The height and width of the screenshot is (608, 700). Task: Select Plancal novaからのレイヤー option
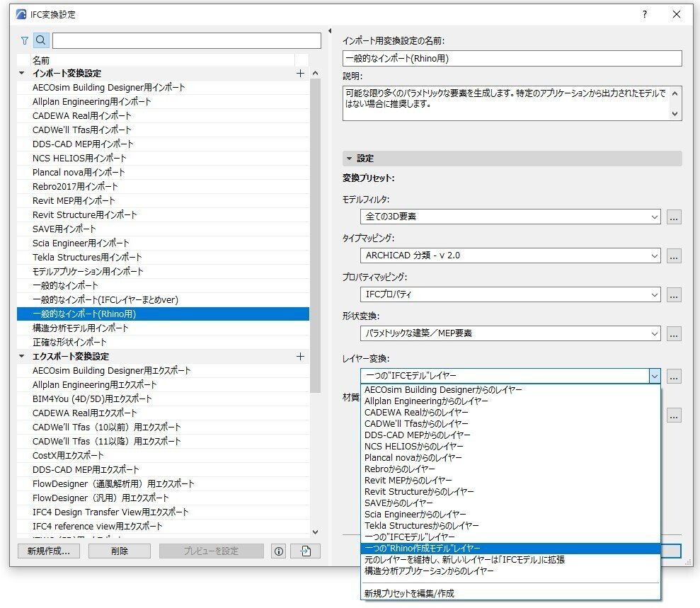(510, 458)
